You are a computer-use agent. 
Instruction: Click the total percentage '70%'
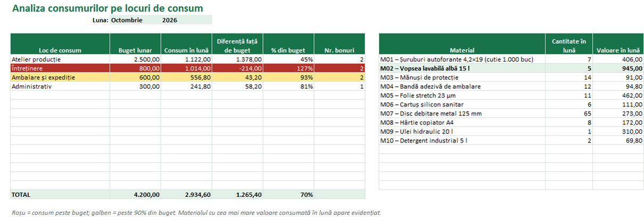[x=288, y=195]
